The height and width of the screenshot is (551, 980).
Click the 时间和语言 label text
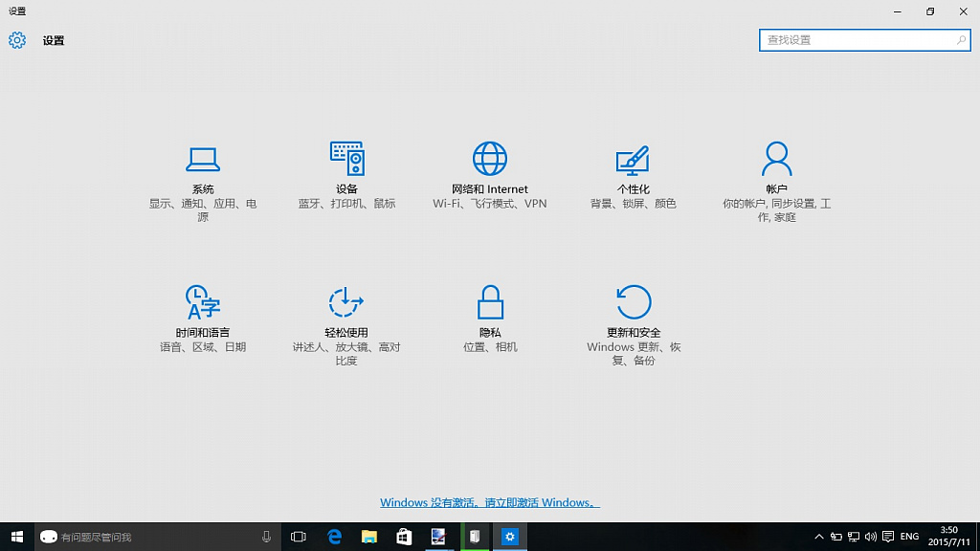[x=203, y=332]
